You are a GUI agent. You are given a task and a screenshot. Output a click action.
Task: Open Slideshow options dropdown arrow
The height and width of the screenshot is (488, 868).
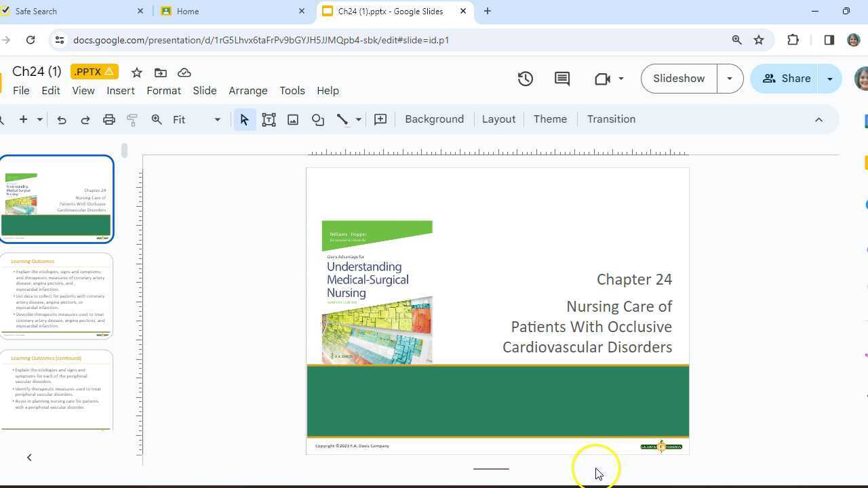(730, 79)
